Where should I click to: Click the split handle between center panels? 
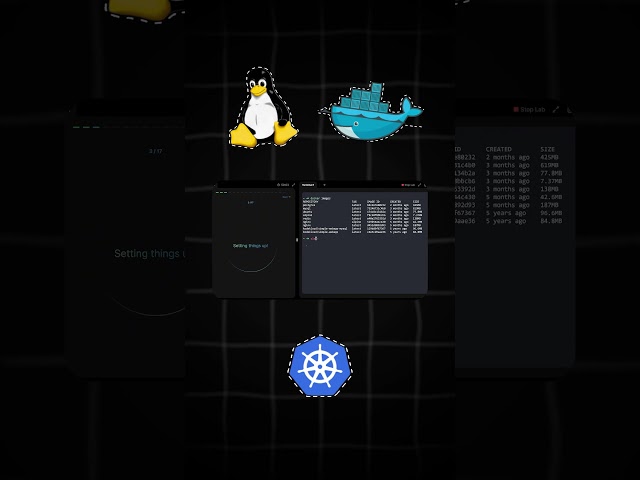tap(297, 240)
